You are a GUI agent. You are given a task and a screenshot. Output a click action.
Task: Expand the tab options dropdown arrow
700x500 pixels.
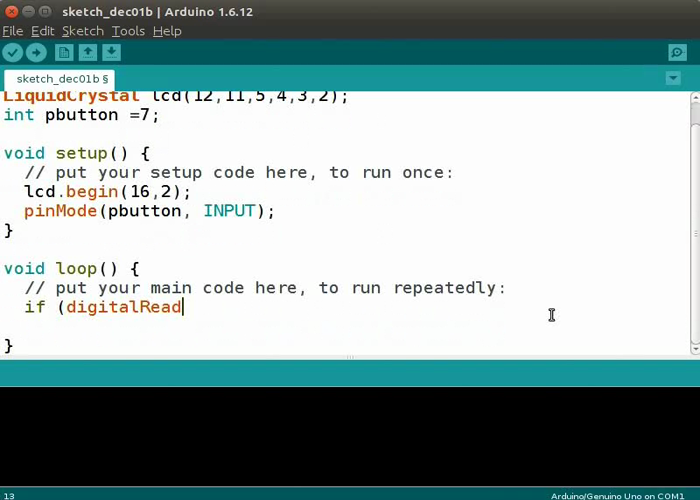pyautogui.click(x=673, y=78)
